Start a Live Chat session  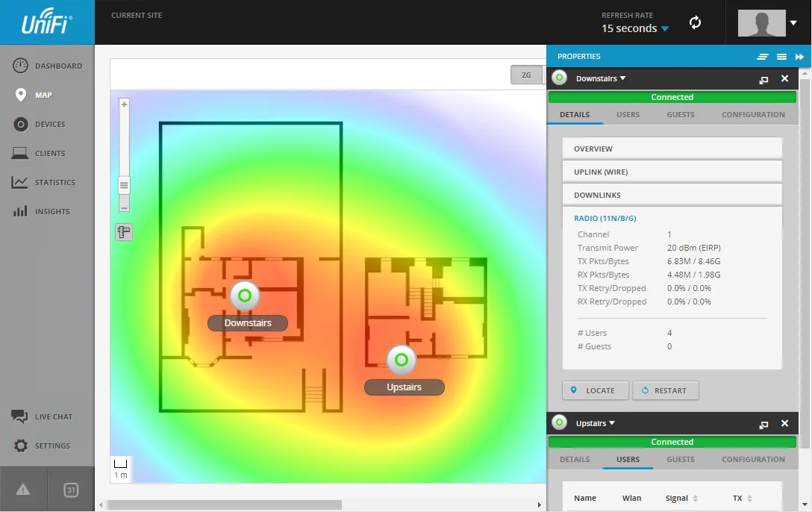43,416
